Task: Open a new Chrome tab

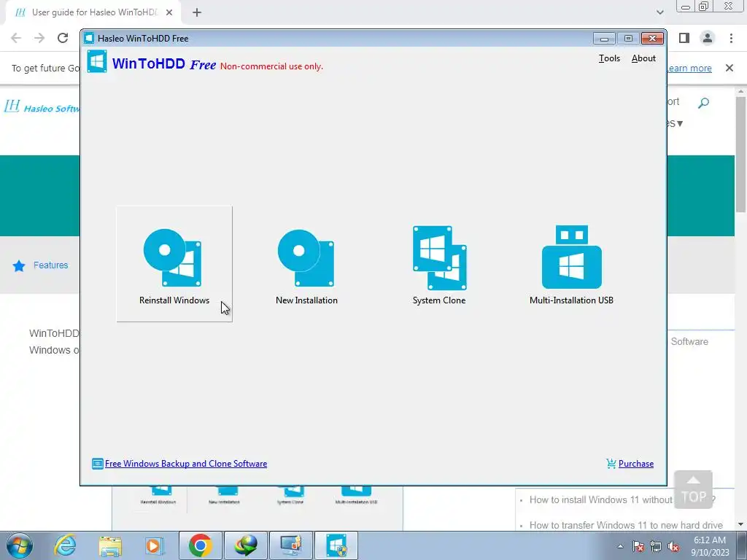Action: tap(197, 12)
